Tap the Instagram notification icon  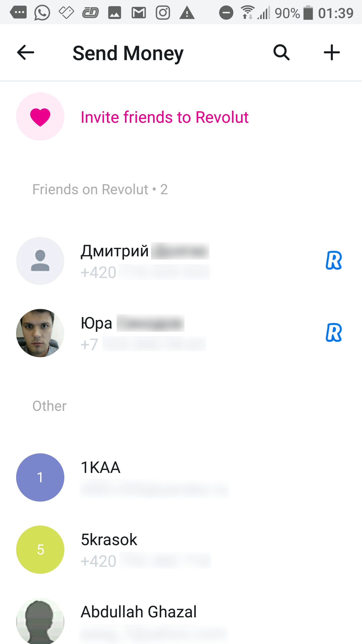point(163,13)
